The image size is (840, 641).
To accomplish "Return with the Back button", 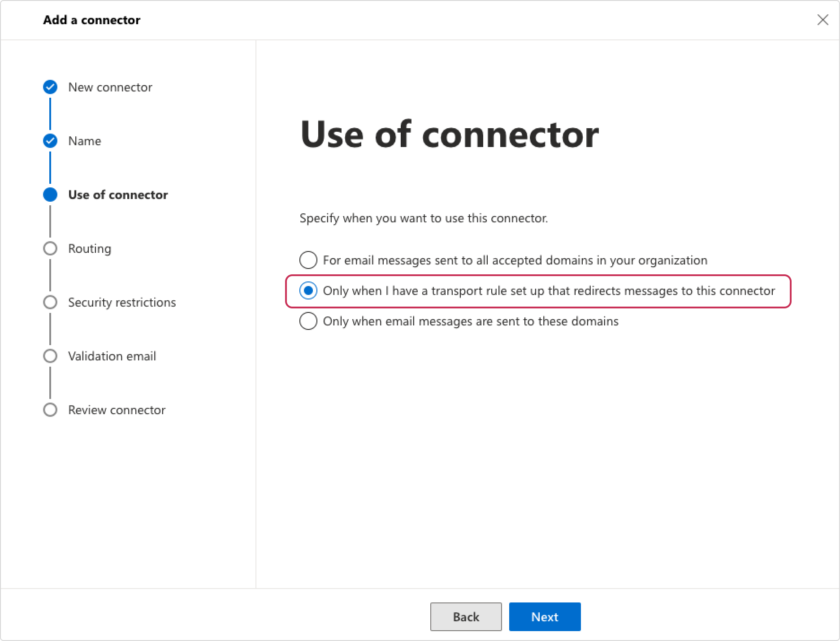I will click(x=466, y=617).
